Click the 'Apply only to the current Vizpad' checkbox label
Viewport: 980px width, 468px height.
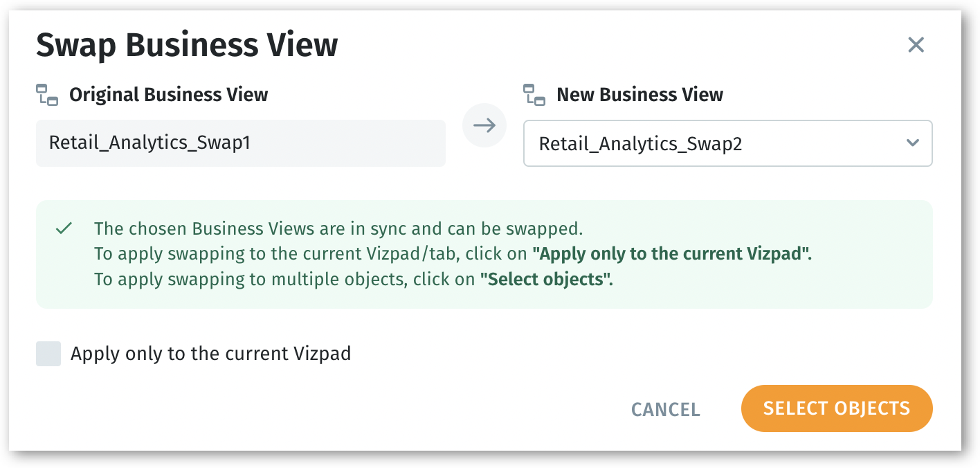pos(210,354)
